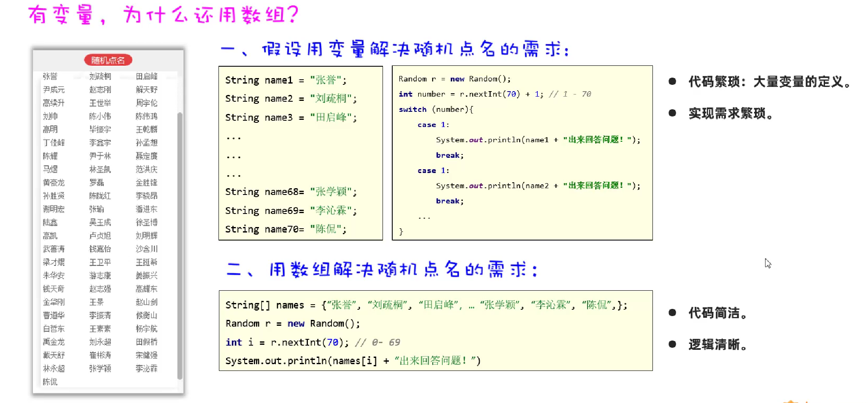Click the bullet 逻辑清晰
Screen dimensions: 868x403
[x=717, y=345]
